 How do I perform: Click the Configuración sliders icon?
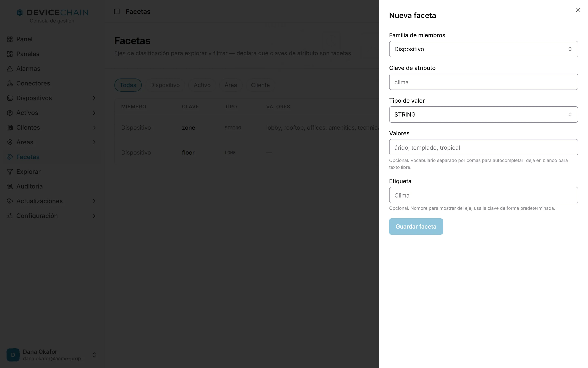(10, 216)
